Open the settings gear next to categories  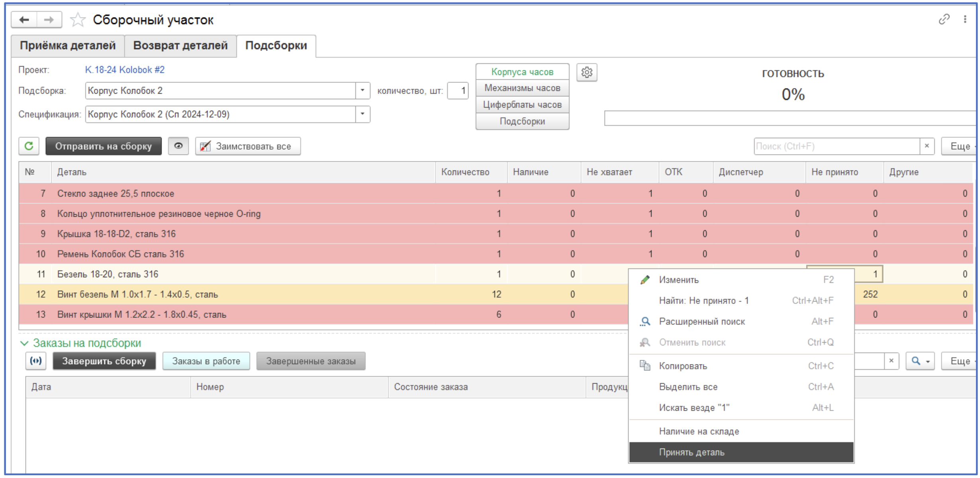pyautogui.click(x=586, y=72)
